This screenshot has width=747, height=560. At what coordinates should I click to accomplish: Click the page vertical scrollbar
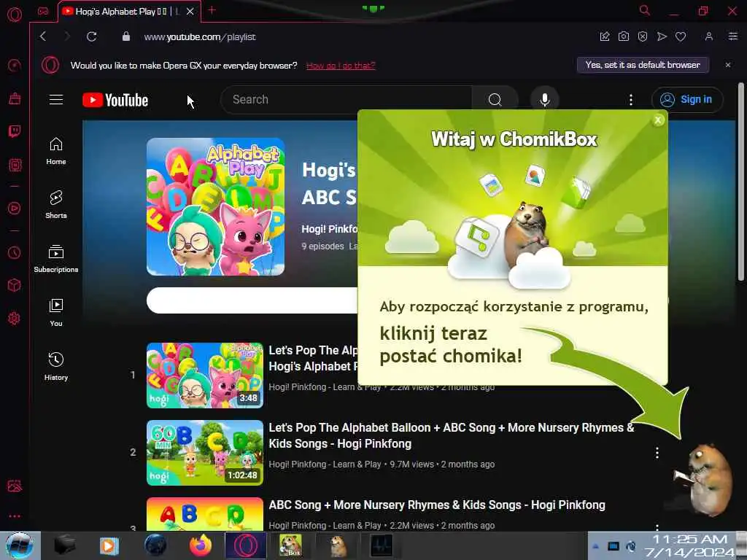[x=741, y=181]
